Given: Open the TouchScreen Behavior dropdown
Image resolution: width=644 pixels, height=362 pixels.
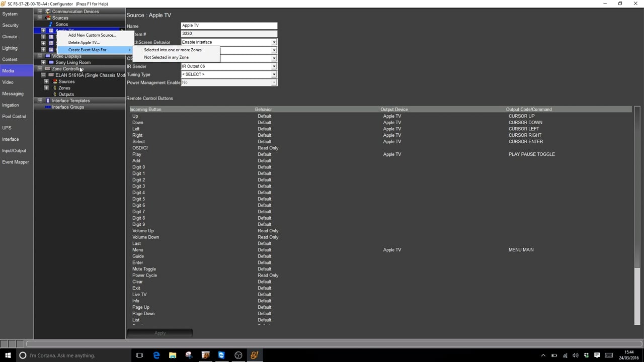Looking at the screenshot, I should click(274, 42).
